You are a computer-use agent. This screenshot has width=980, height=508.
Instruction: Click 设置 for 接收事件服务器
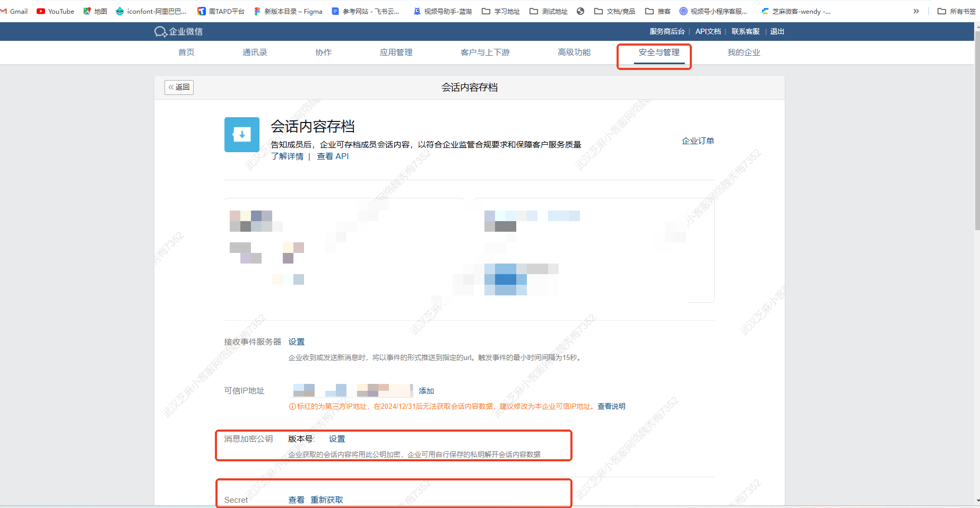pos(297,341)
